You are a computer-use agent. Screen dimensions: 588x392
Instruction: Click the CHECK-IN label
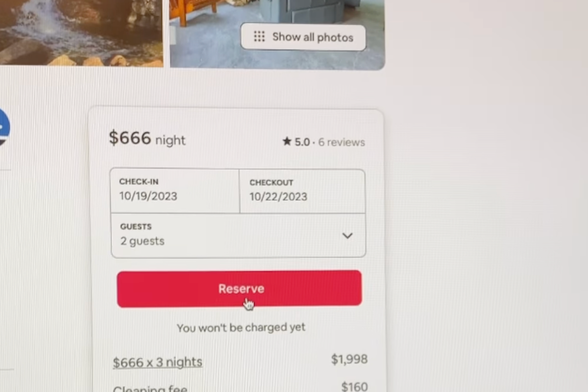click(139, 182)
